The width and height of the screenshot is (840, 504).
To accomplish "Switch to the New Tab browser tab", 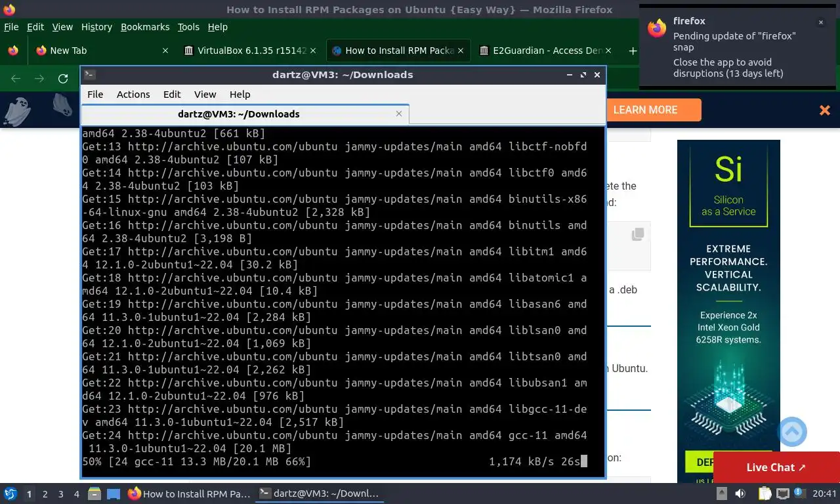I will pyautogui.click(x=102, y=51).
